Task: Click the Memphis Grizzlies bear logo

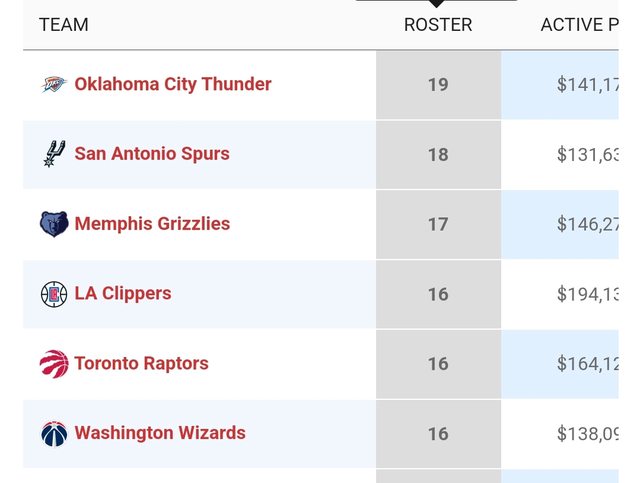Action: pos(54,224)
